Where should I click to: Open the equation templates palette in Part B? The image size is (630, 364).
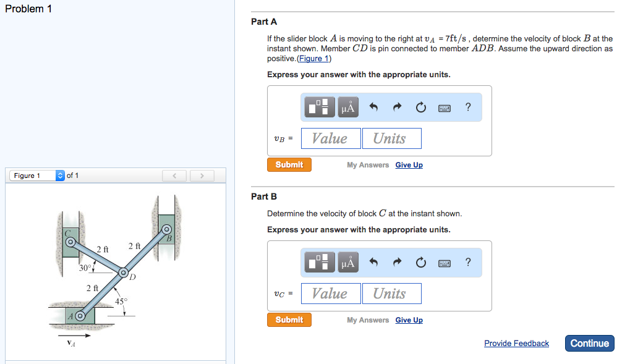tap(318, 262)
